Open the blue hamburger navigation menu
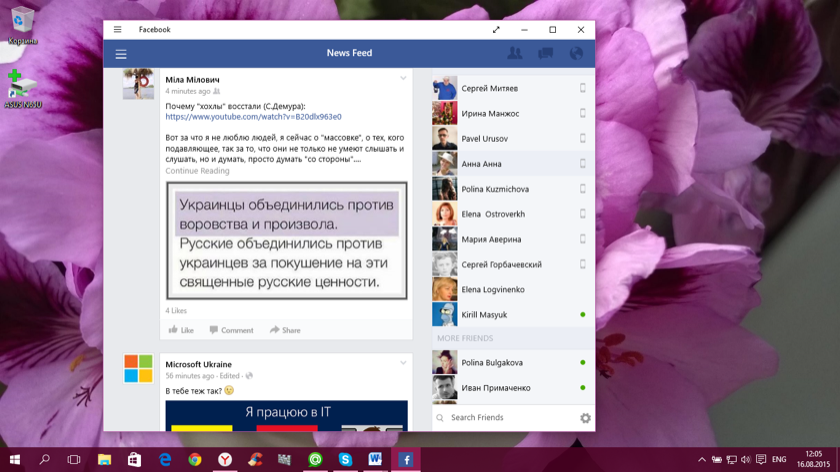The height and width of the screenshot is (472, 840). pyautogui.click(x=121, y=54)
